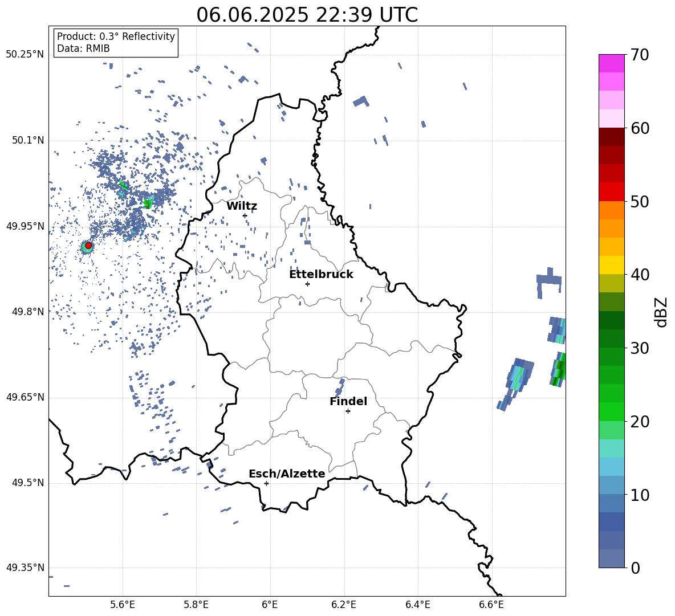The image size is (675, 616).
Task: Click the 50.25°N latitude label
Action: (x=25, y=55)
